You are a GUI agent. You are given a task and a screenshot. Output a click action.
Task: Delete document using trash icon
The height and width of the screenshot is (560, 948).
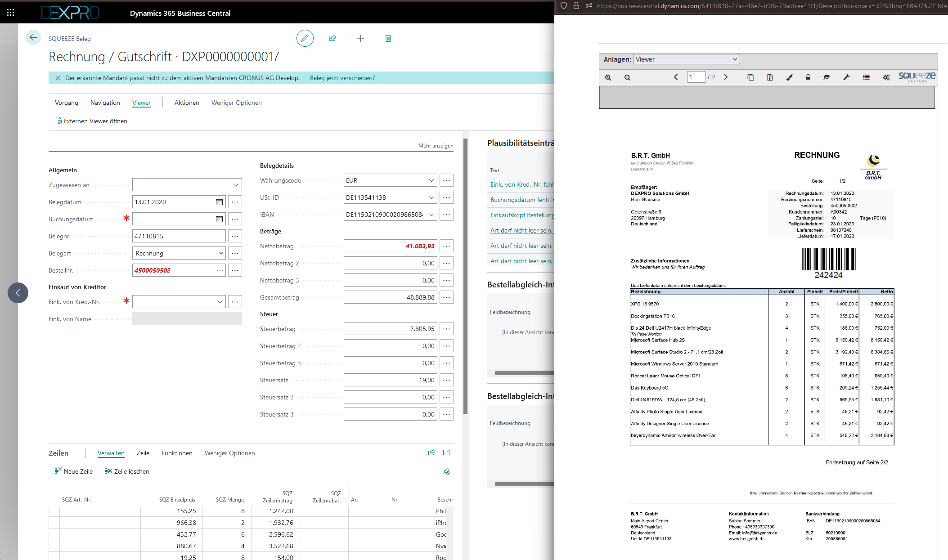[x=388, y=38]
